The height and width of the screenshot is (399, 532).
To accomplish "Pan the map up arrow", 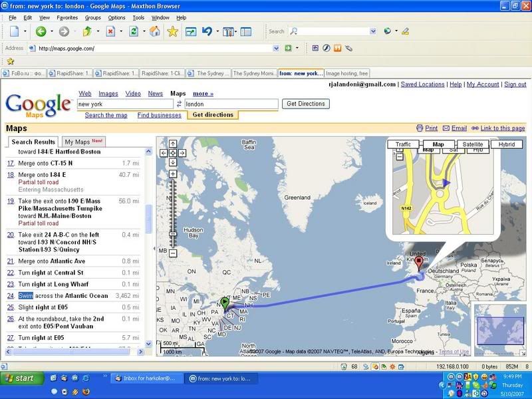I will click(173, 144).
